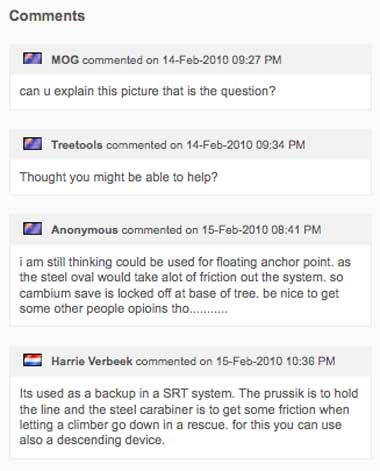Click the floating anchor point comment text
This screenshot has width=380, height=471.
tap(185, 285)
